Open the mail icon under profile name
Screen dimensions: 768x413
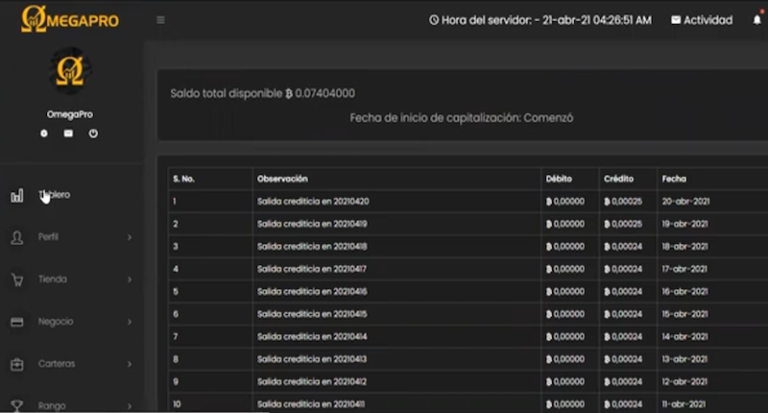[x=69, y=133]
